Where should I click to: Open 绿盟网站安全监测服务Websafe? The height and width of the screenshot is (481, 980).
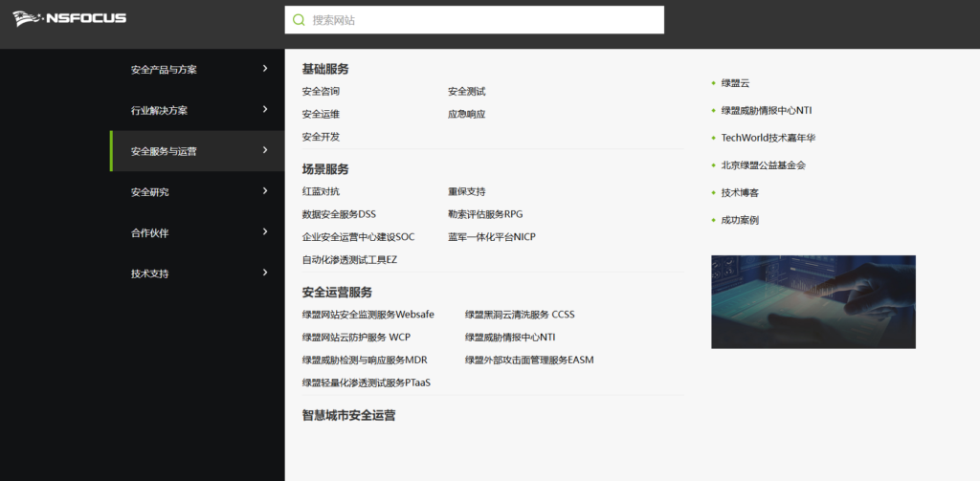(368, 315)
